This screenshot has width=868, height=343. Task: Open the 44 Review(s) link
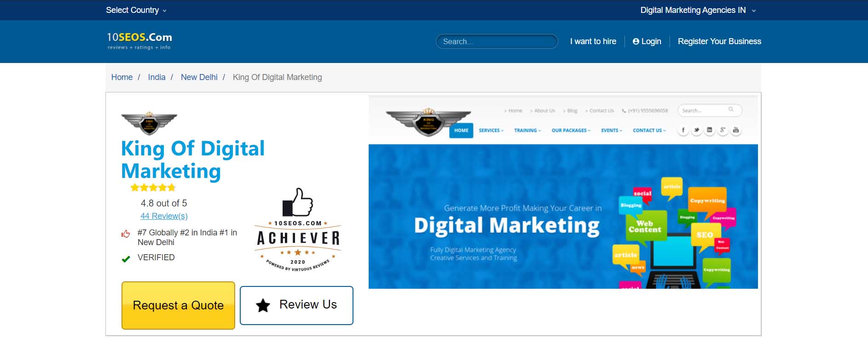pyautogui.click(x=164, y=216)
